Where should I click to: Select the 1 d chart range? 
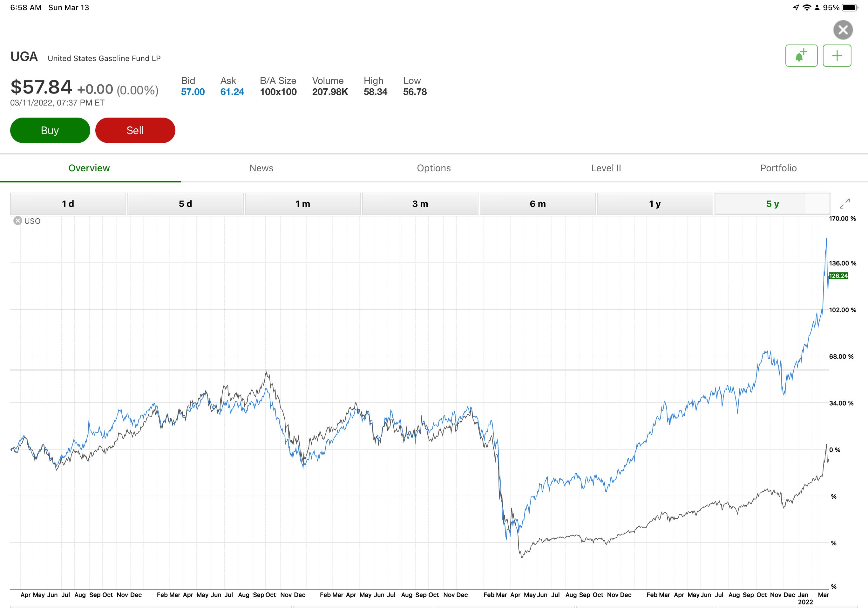(x=68, y=204)
